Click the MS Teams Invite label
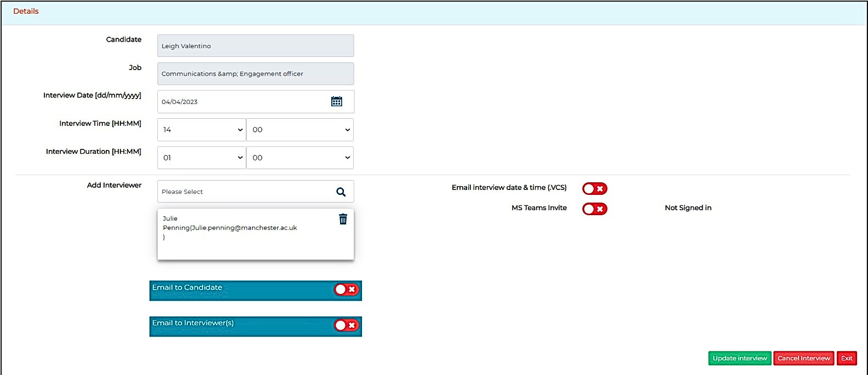 tap(539, 207)
